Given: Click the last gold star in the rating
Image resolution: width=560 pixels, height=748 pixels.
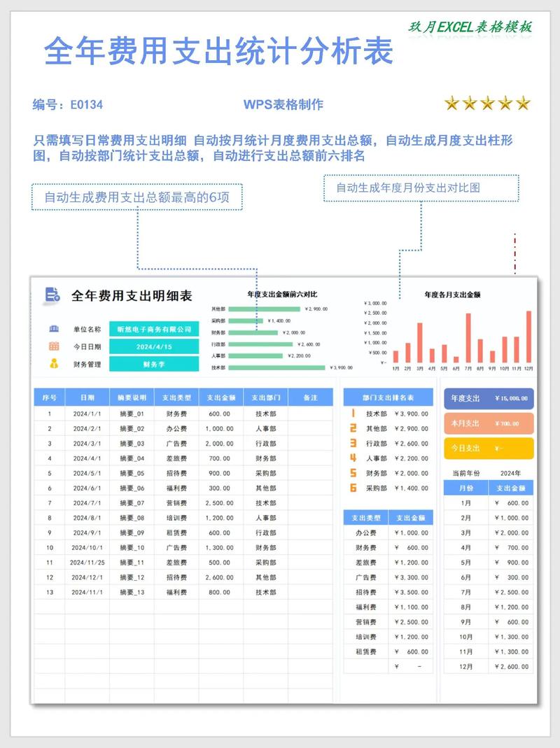Looking at the screenshot, I should tap(523, 104).
